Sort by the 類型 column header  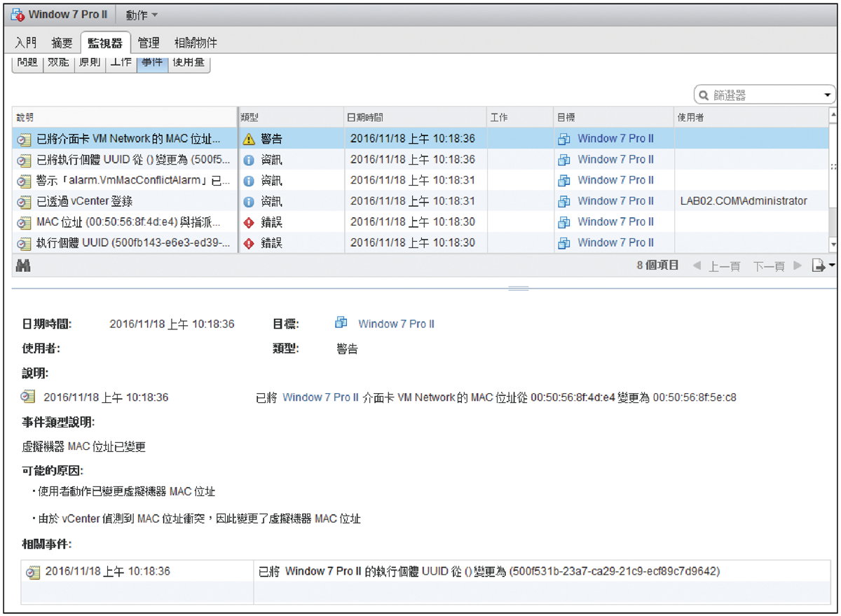(x=291, y=117)
